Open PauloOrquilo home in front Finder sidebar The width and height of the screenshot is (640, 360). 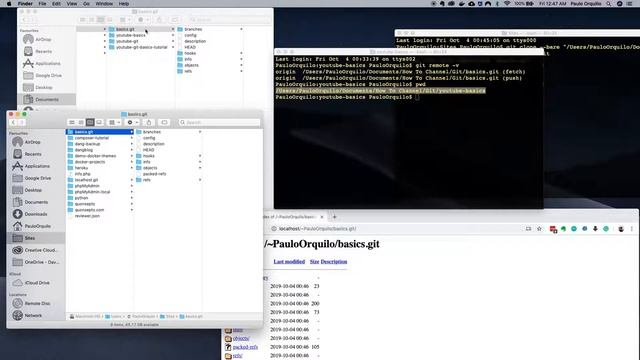click(x=38, y=226)
